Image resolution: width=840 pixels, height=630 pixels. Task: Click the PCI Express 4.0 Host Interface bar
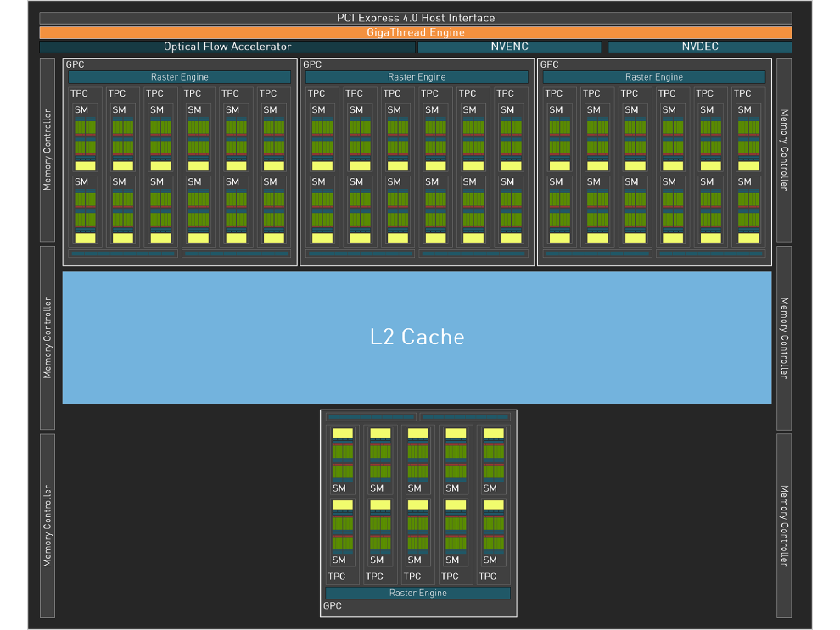pyautogui.click(x=416, y=18)
